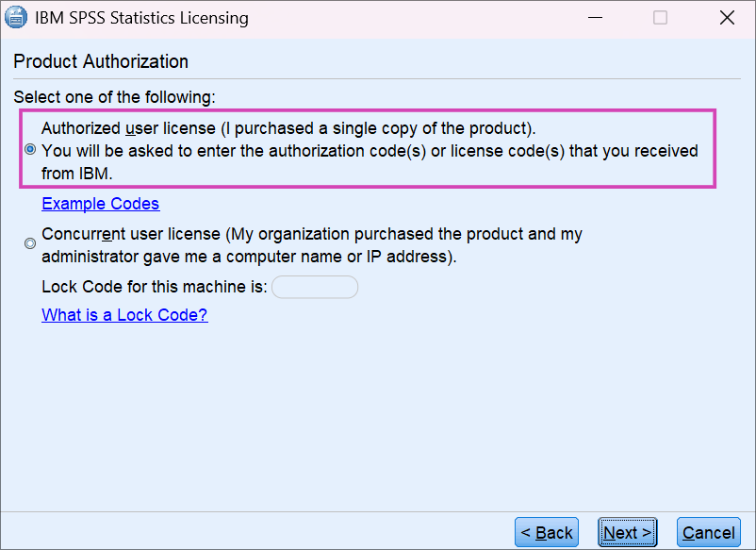The width and height of the screenshot is (756, 550).
Task: Click the Product Authorization heading
Action: tap(99, 61)
